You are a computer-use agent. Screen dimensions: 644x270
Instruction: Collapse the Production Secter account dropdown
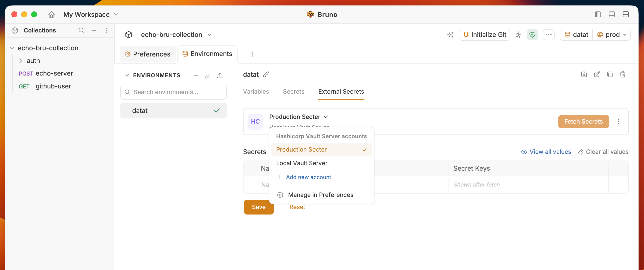tap(298, 117)
